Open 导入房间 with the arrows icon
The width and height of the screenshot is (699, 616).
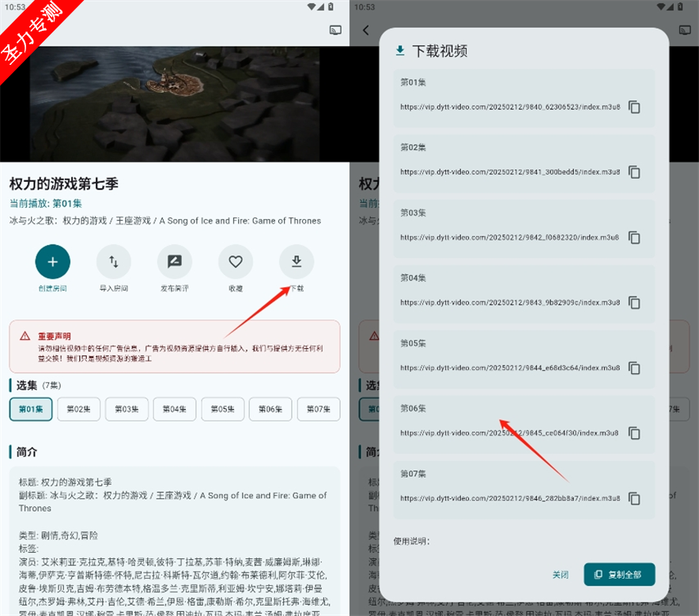[x=114, y=262]
